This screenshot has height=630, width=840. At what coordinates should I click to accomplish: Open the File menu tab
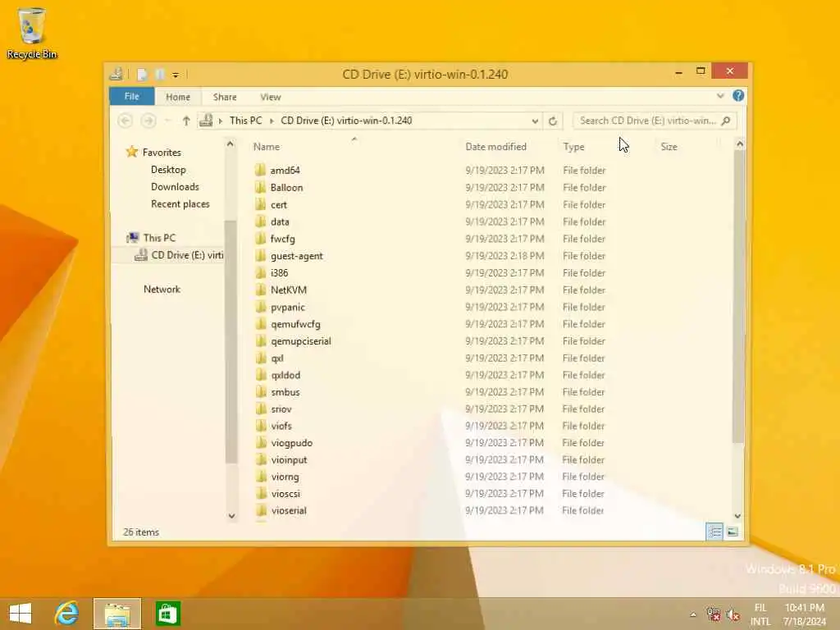pos(132,97)
